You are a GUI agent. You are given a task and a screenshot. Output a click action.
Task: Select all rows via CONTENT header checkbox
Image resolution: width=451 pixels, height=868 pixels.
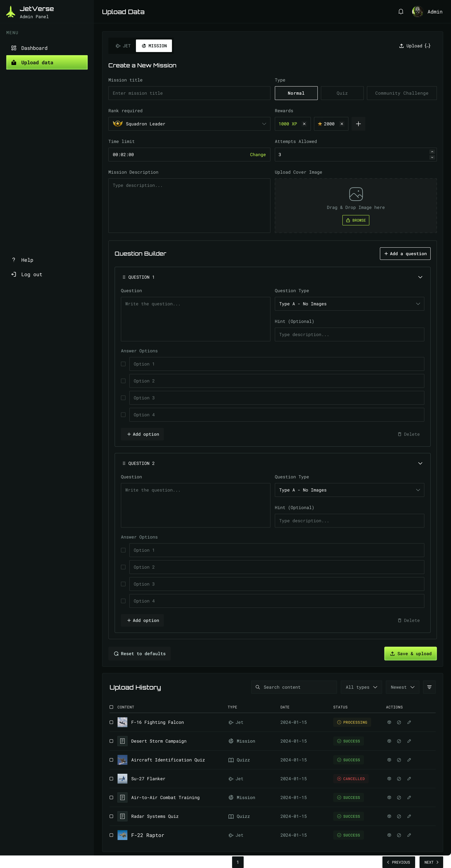point(111,707)
